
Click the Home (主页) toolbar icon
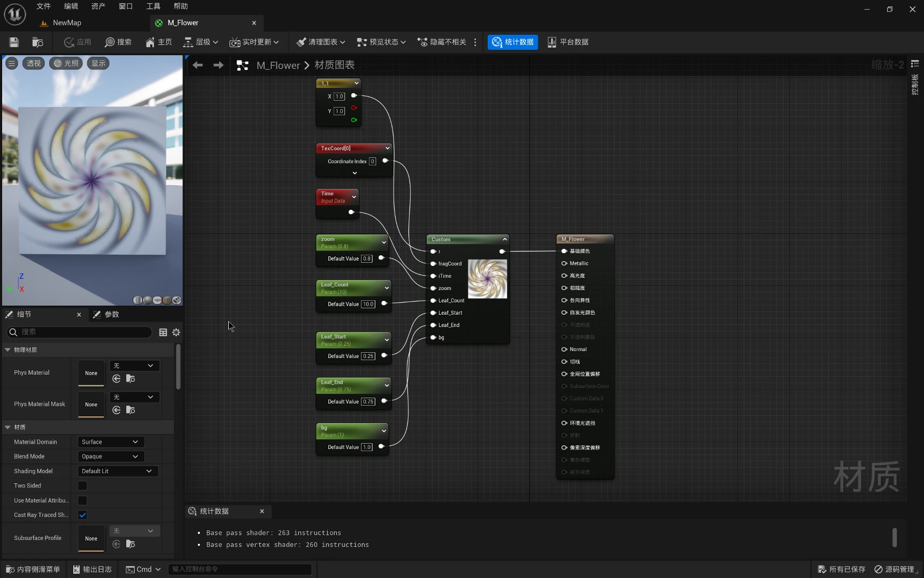click(158, 42)
